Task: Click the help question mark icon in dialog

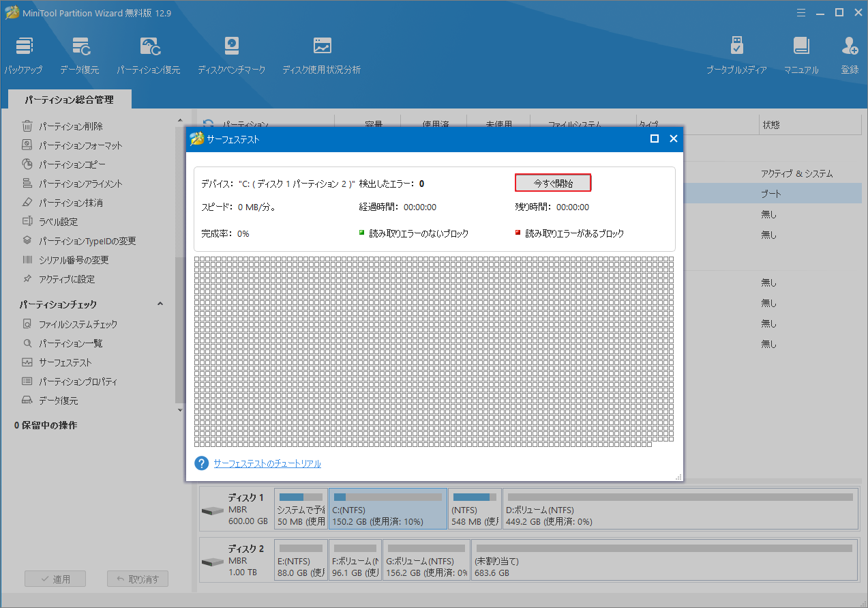Action: (x=201, y=463)
